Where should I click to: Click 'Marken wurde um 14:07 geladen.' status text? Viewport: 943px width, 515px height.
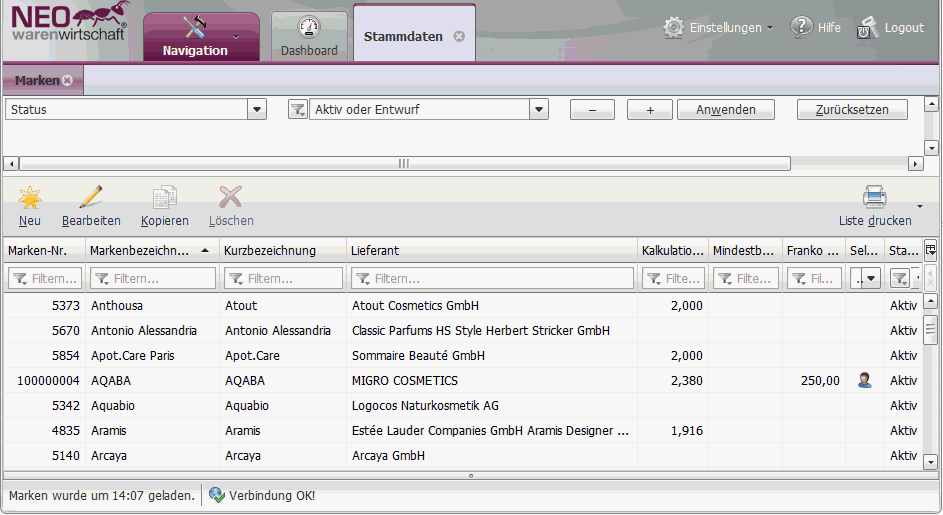point(102,496)
